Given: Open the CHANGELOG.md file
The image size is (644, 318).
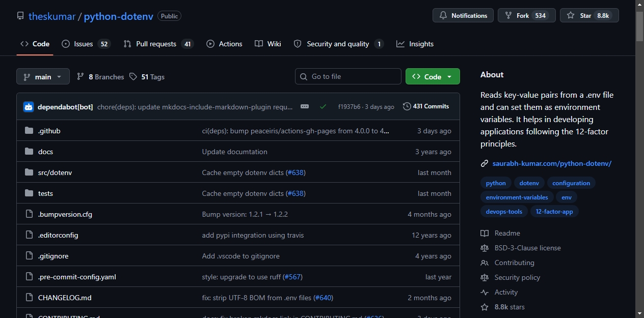Looking at the screenshot, I should 65,298.
